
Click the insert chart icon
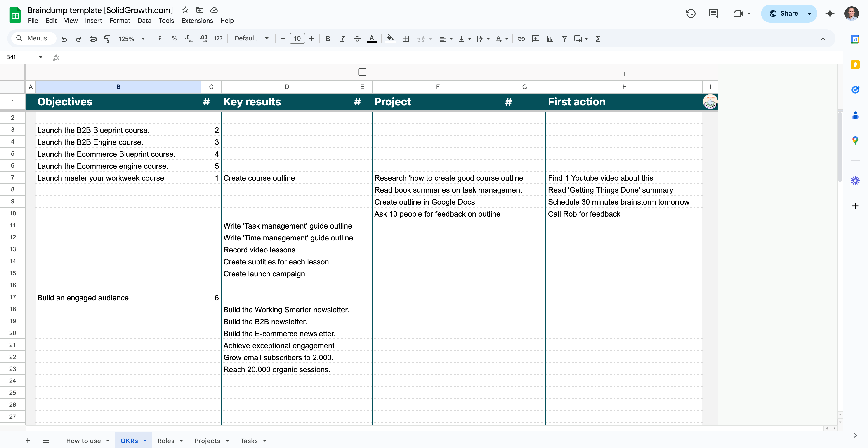coord(550,39)
